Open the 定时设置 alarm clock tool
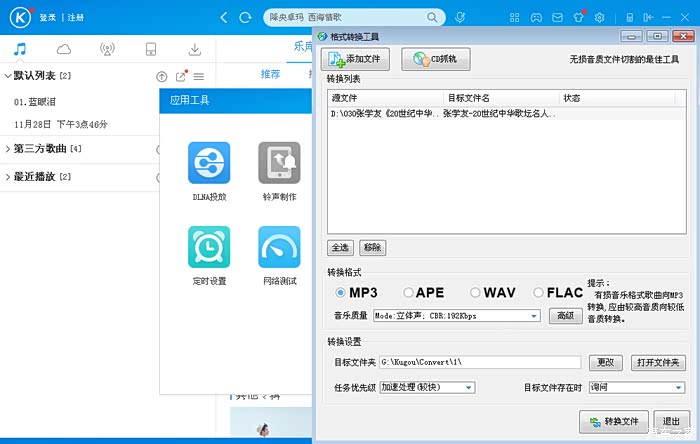The height and width of the screenshot is (444, 700). (209, 247)
